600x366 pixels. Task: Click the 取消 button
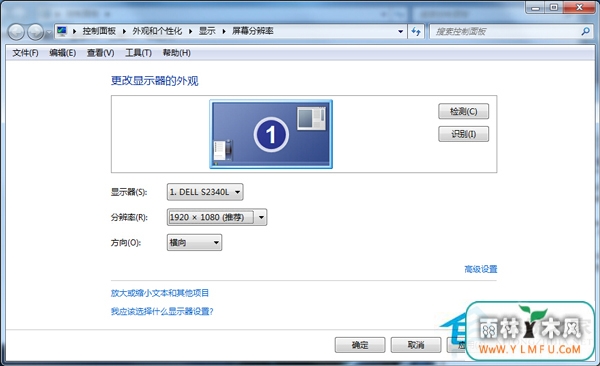[416, 345]
